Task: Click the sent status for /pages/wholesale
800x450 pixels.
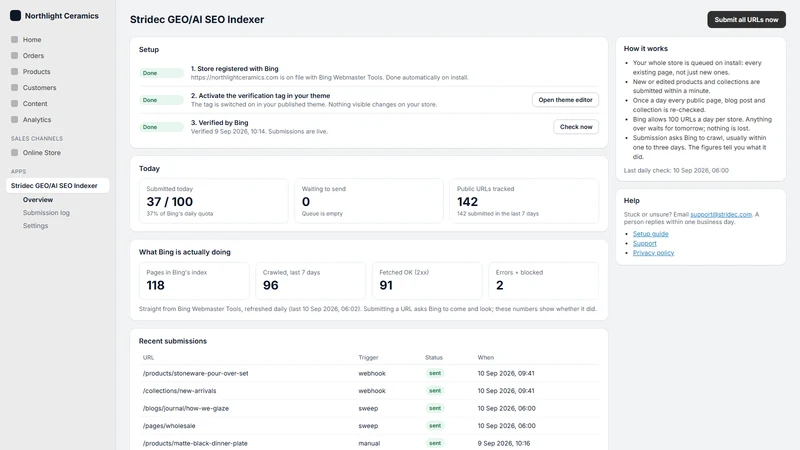Action: 435,426
